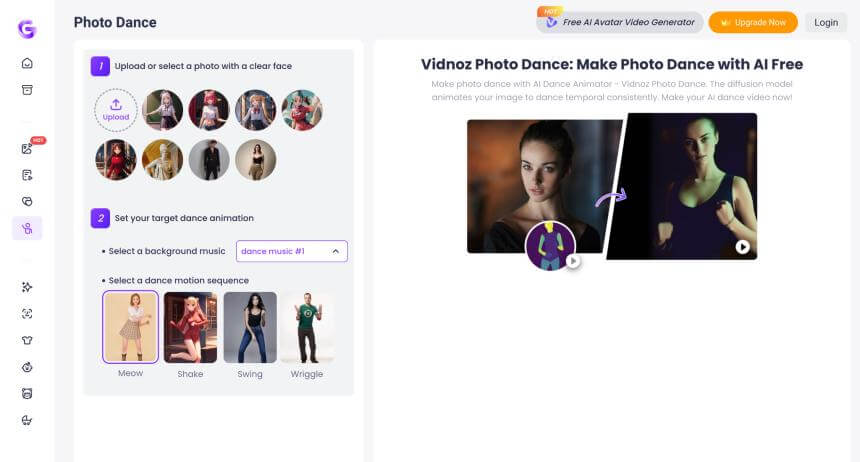The image size is (860, 462).
Task: Choose red-haired anime girl sample photo
Action: (209, 110)
